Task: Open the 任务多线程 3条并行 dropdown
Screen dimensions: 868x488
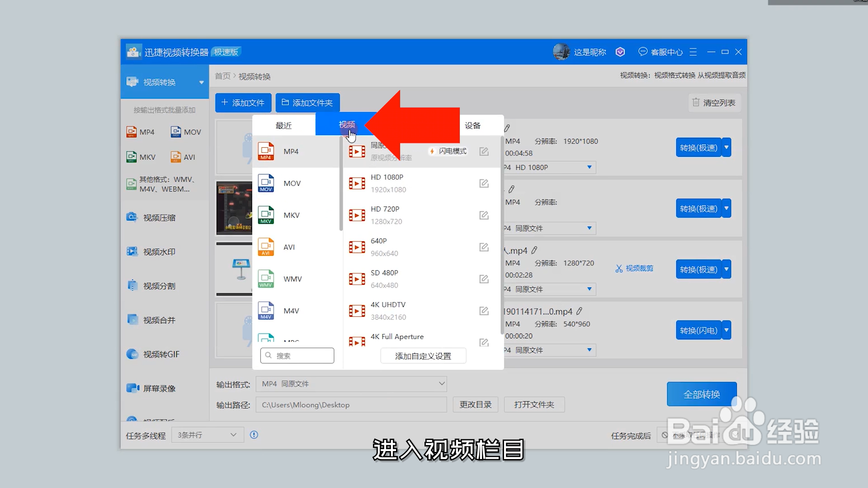Action: tap(208, 435)
